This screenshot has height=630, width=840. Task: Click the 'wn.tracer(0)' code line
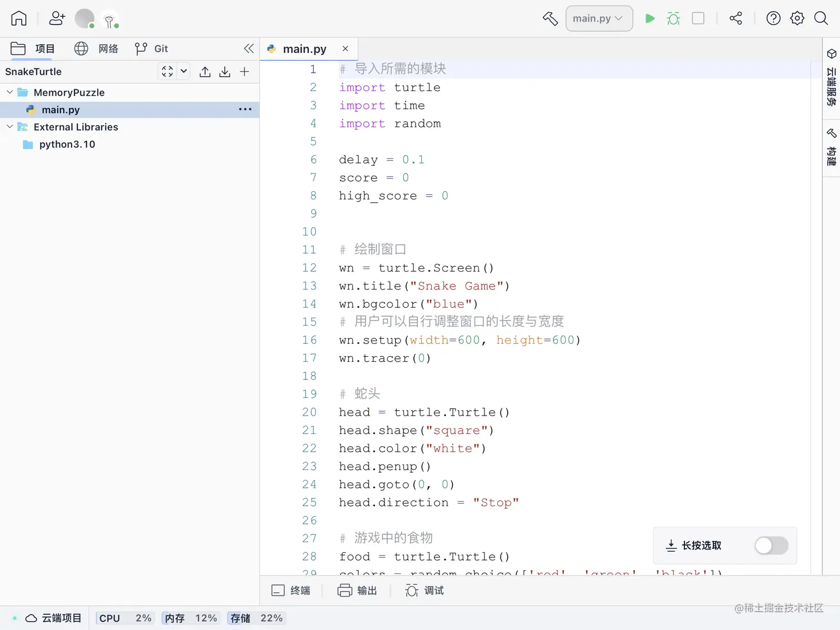click(x=385, y=358)
